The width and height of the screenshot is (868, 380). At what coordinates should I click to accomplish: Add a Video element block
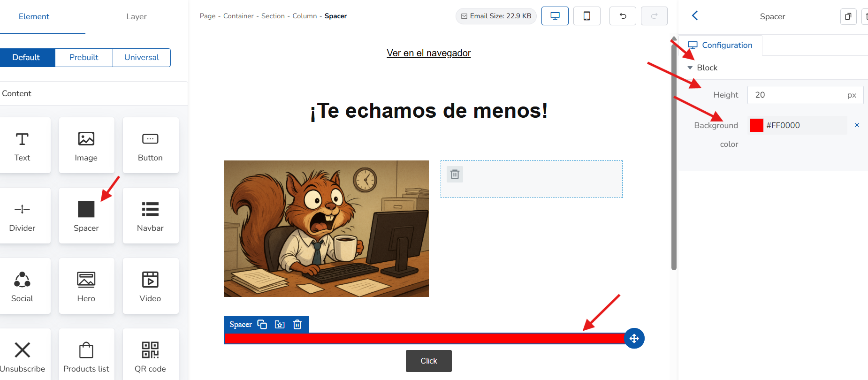click(150, 286)
